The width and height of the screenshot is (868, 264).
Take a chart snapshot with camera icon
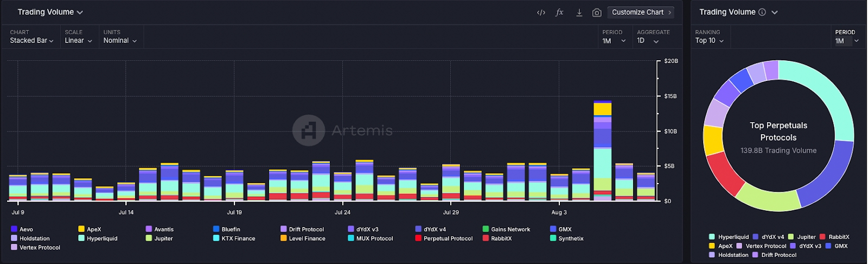coord(597,12)
